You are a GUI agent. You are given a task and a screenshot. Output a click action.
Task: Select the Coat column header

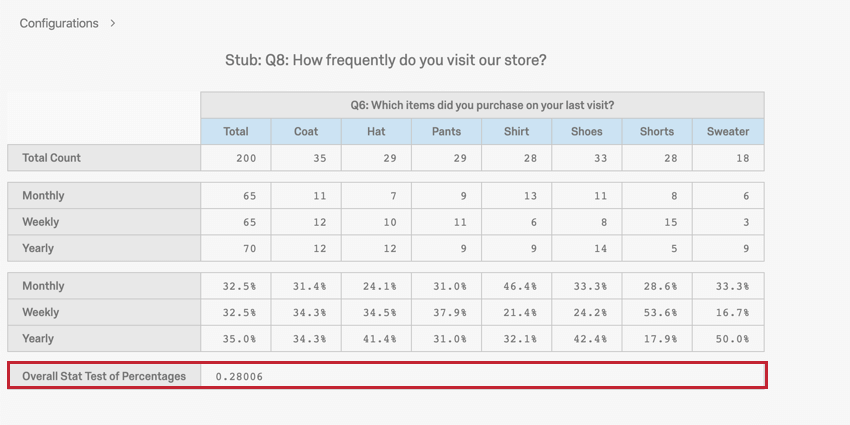click(306, 131)
